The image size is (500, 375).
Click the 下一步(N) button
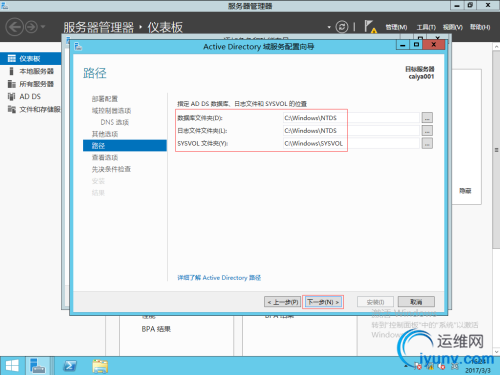(x=323, y=302)
